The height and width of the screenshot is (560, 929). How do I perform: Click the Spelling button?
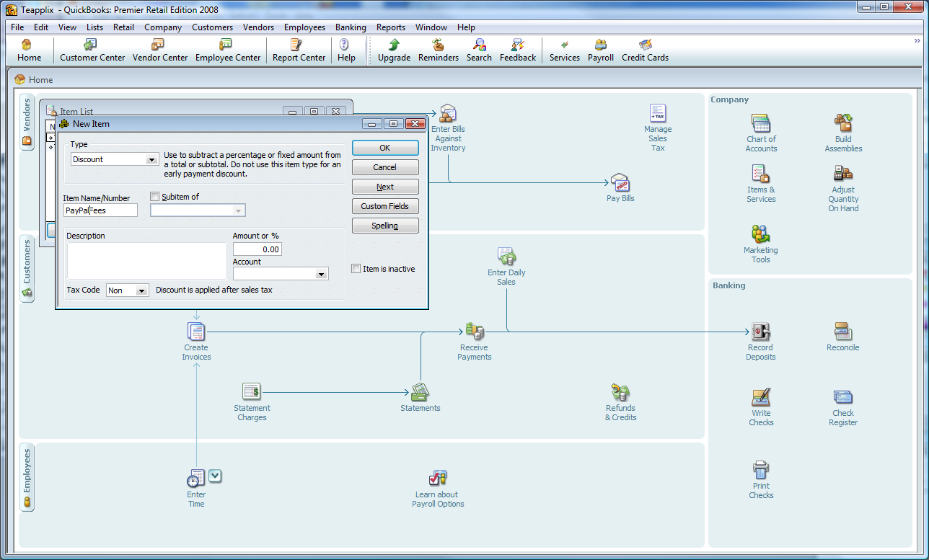point(385,226)
